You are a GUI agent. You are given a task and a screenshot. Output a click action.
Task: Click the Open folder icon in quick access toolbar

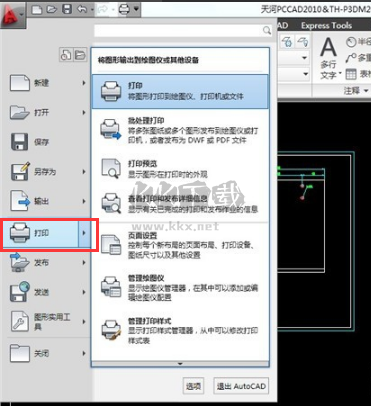pyautogui.click(x=52, y=9)
